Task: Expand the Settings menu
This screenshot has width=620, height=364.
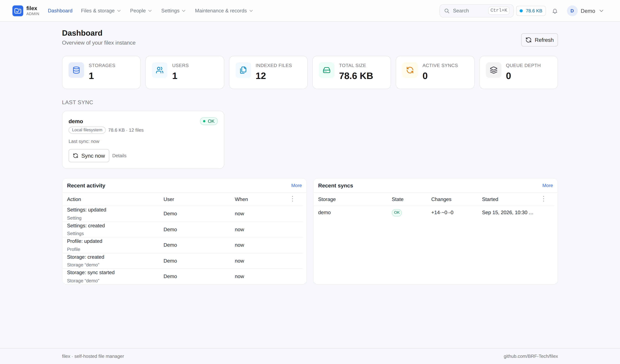Action: pyautogui.click(x=173, y=11)
